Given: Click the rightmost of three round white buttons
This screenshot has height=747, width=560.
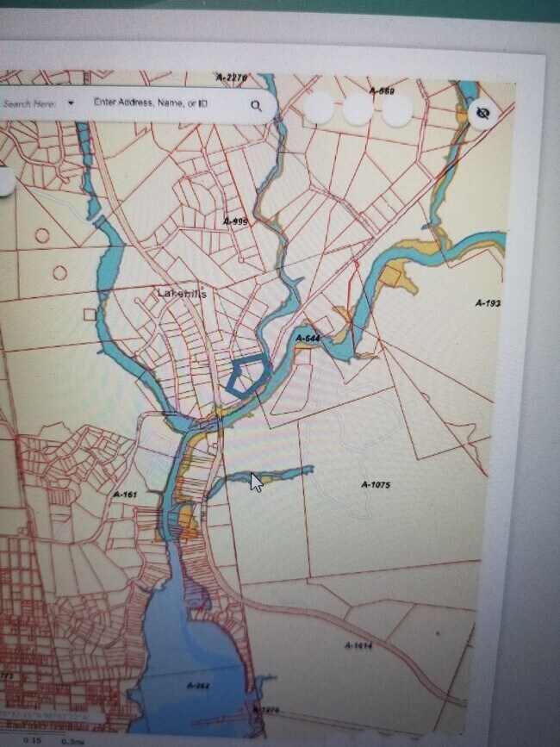Looking at the screenshot, I should (x=397, y=110).
